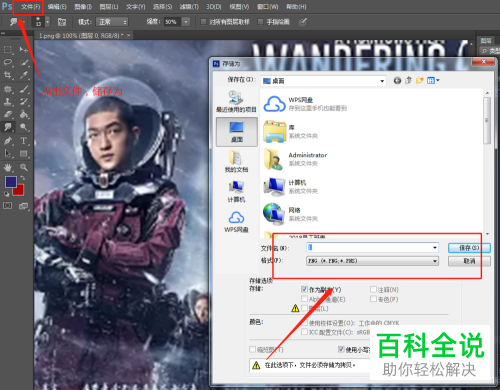Go back to previous folder in save dialog
Screen dimensions: 500x390
point(397,81)
